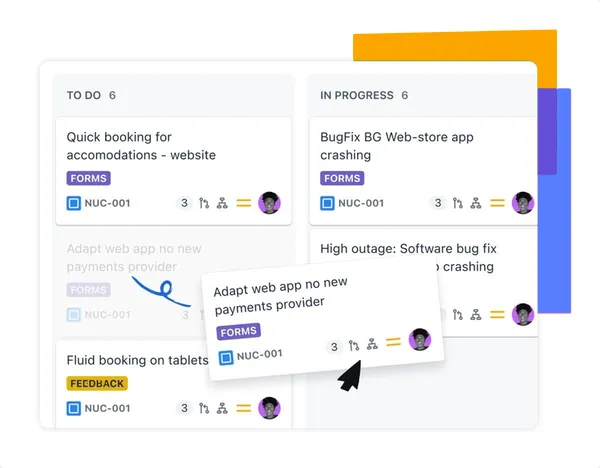Screen dimensions: 600x468
Task: Click branch icon on the BugFix card
Action: (458, 203)
